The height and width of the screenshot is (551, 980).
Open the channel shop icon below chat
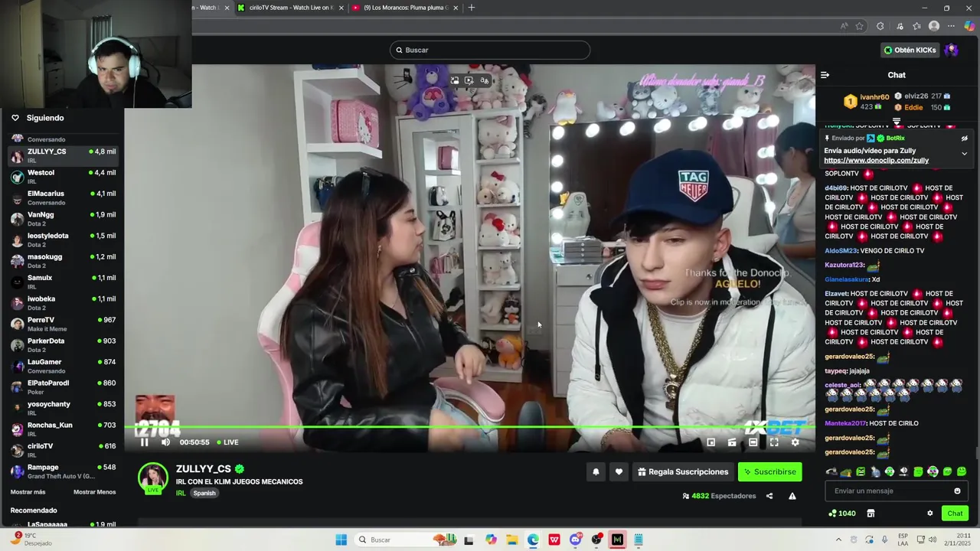871,514
